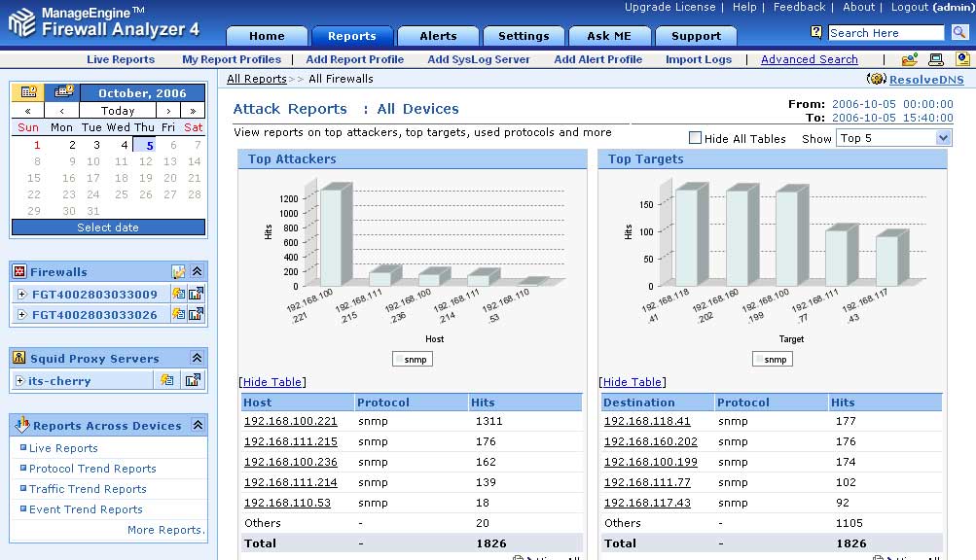Image resolution: width=976 pixels, height=560 pixels.
Task: Expand the its-cherry proxy server node
Action: pyautogui.click(x=20, y=381)
